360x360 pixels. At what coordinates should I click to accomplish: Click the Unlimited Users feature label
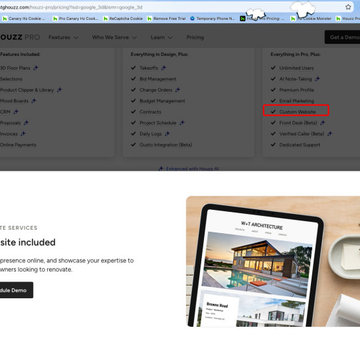pos(296,68)
